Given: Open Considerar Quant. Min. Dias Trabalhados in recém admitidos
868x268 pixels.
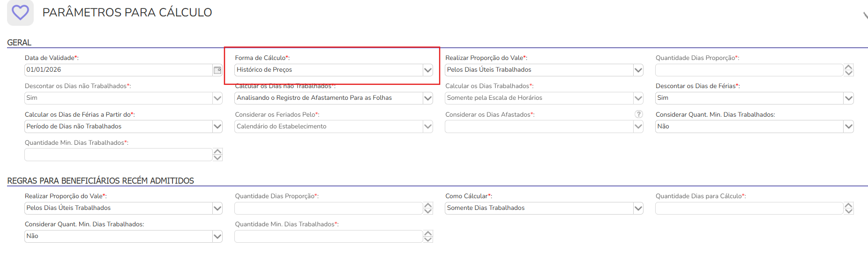Looking at the screenshot, I should (217, 237).
